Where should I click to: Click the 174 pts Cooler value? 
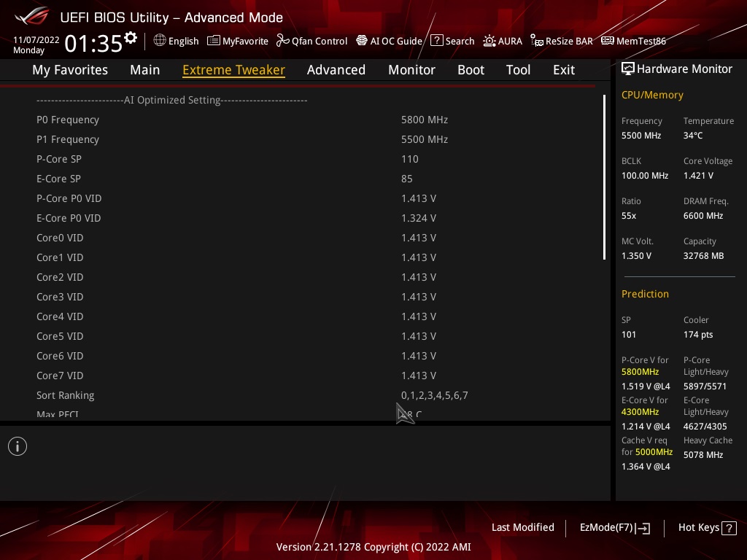tap(698, 334)
